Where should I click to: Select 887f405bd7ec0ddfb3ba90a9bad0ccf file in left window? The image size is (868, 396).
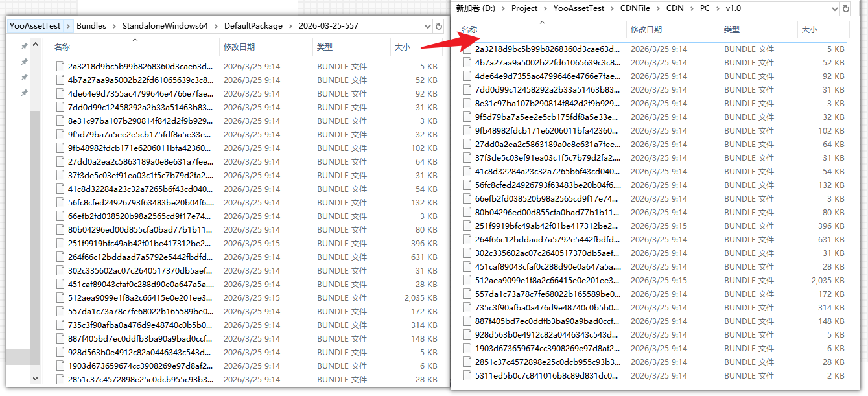point(140,338)
